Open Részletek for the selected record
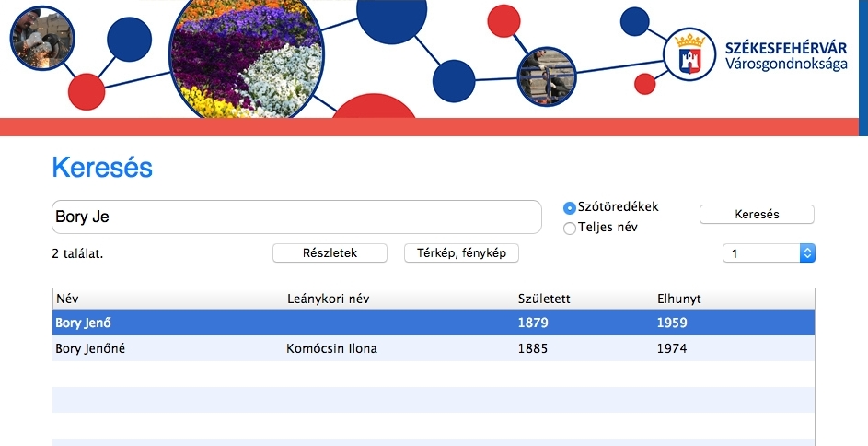868x446 pixels. pyautogui.click(x=330, y=253)
